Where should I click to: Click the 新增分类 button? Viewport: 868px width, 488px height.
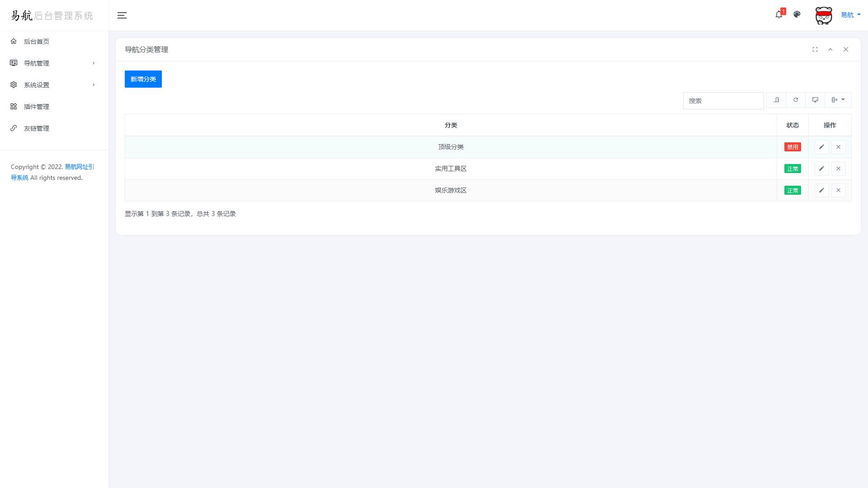coord(143,79)
